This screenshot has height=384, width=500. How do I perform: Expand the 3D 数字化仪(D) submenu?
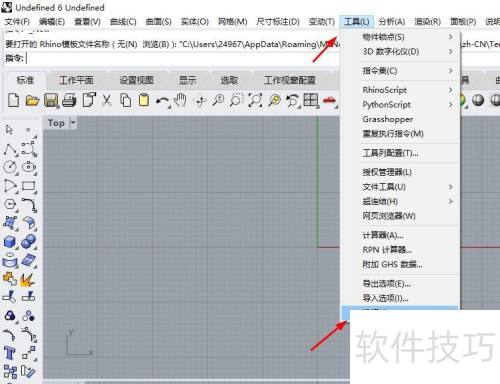coord(400,52)
